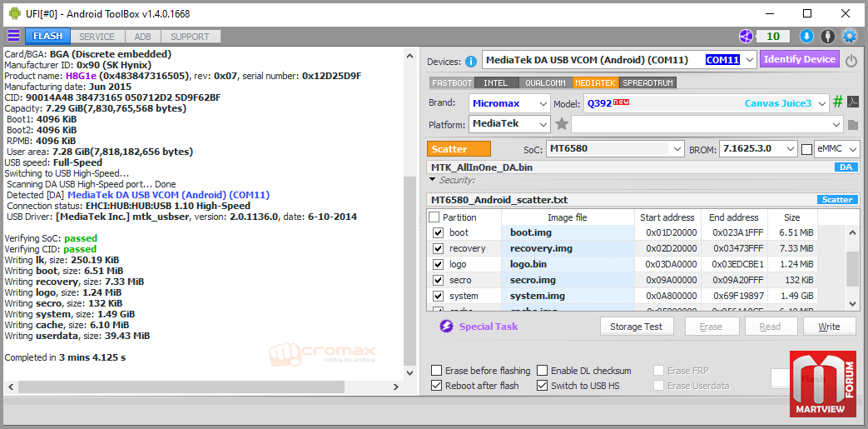Image resolution: width=868 pixels, height=429 pixels.
Task: Click the green hash icon next to Model
Action: [838, 102]
